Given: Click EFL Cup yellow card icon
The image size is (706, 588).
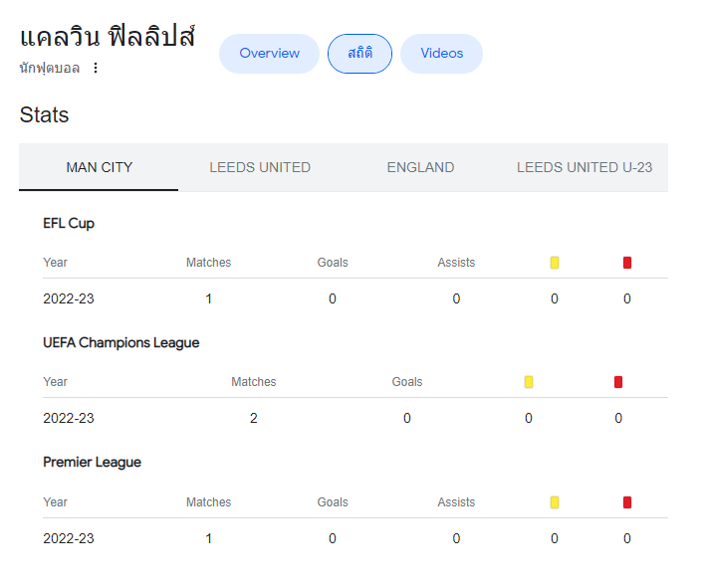Looking at the screenshot, I should tap(555, 263).
